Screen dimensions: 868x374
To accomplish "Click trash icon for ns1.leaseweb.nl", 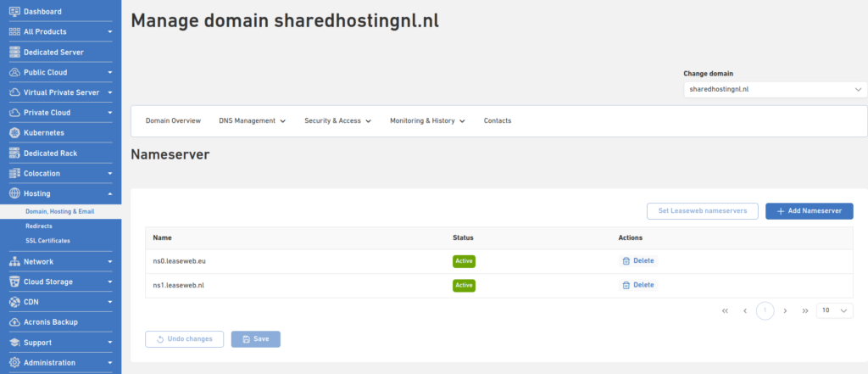I will tap(626, 286).
